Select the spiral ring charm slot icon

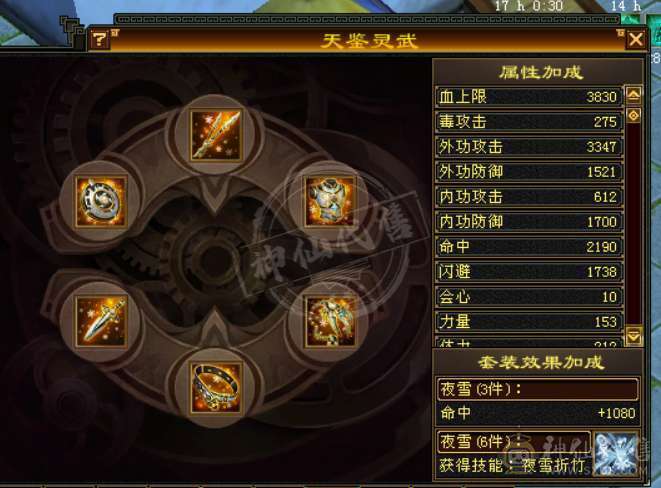tap(101, 201)
